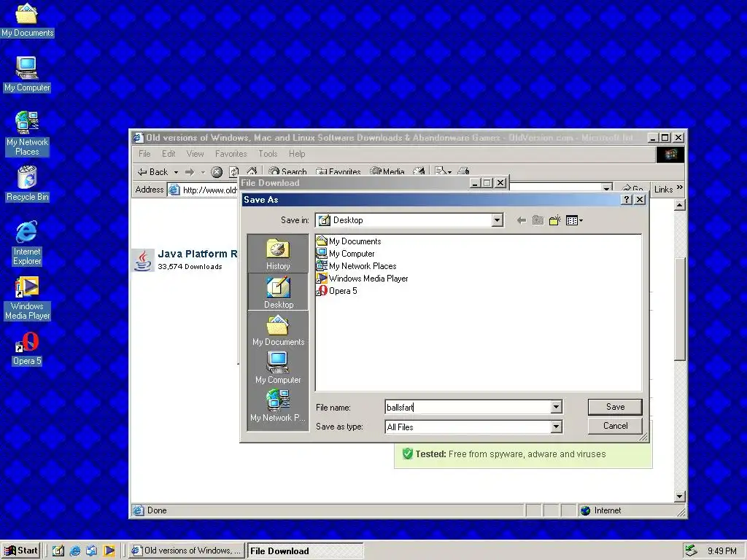Screen dimensions: 747x560
Task: Open the View menu in Internet Explorer
Action: (195, 154)
